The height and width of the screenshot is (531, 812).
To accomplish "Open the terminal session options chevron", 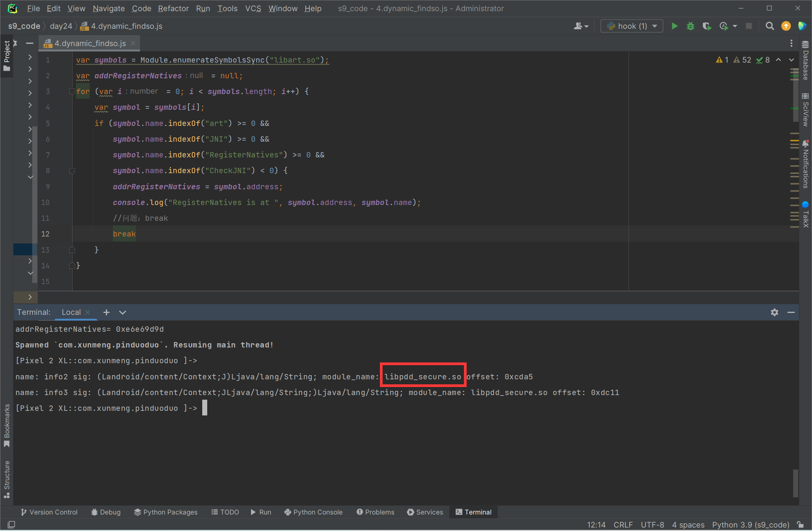I will coord(122,312).
